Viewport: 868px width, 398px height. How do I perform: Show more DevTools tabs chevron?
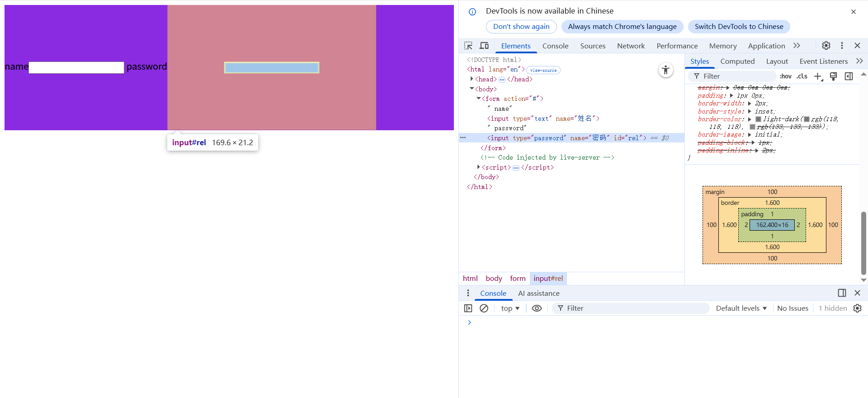click(x=797, y=46)
